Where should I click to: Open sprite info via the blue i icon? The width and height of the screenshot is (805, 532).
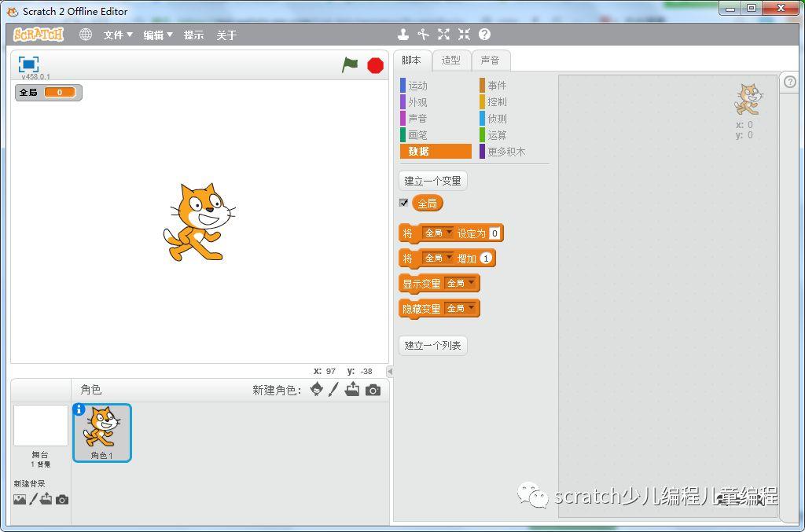pyautogui.click(x=79, y=409)
